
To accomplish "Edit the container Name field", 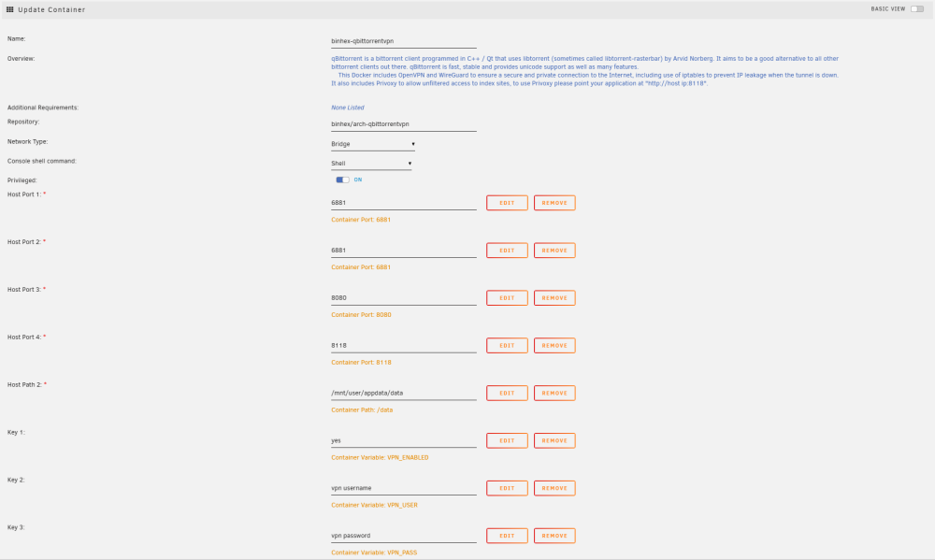I will 404,41.
